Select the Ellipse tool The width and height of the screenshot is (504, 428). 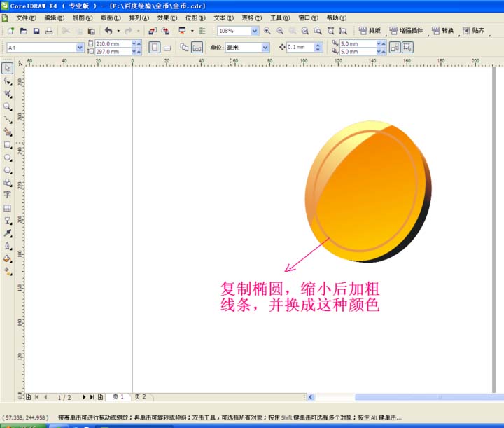coord(8,158)
